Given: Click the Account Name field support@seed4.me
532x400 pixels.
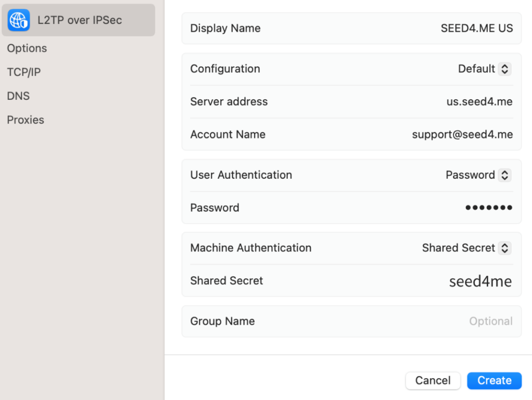Looking at the screenshot, I should 462,135.
